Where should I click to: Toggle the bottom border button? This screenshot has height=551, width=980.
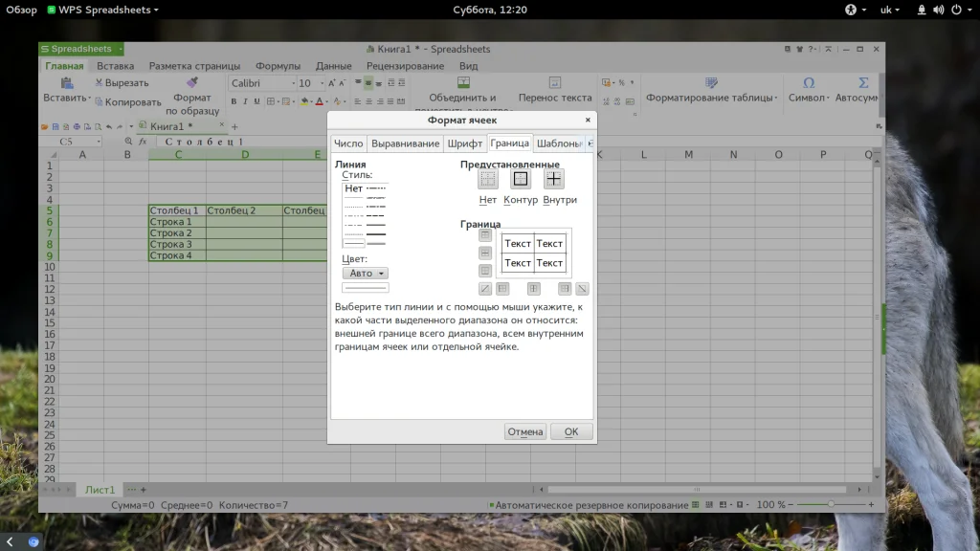[x=485, y=271]
